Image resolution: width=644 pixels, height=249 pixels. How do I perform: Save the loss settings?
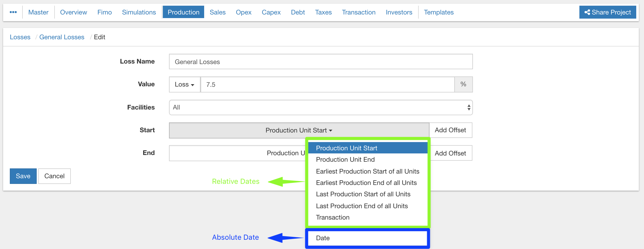pos(23,176)
